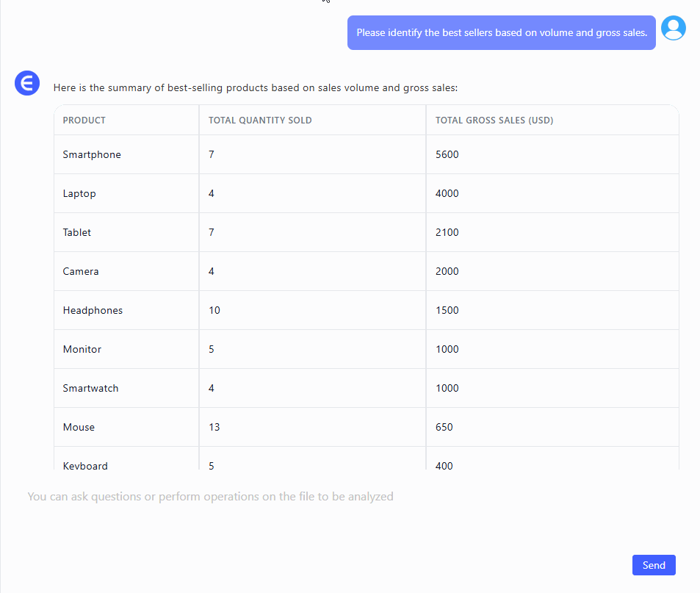The image size is (700, 593).
Task: Select the Laptop product cell
Action: click(x=79, y=194)
